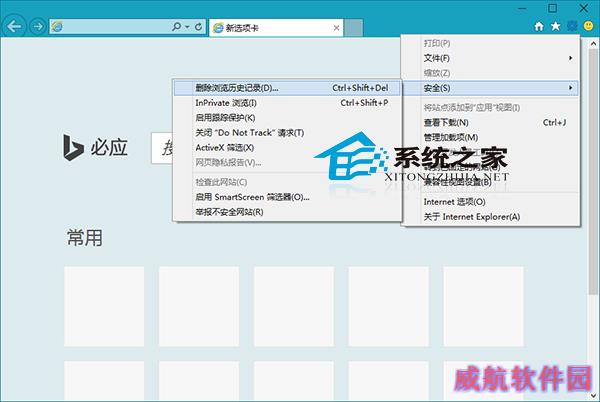Open Internet 选项(O)
This screenshot has width=600, height=402.
[x=491, y=202]
